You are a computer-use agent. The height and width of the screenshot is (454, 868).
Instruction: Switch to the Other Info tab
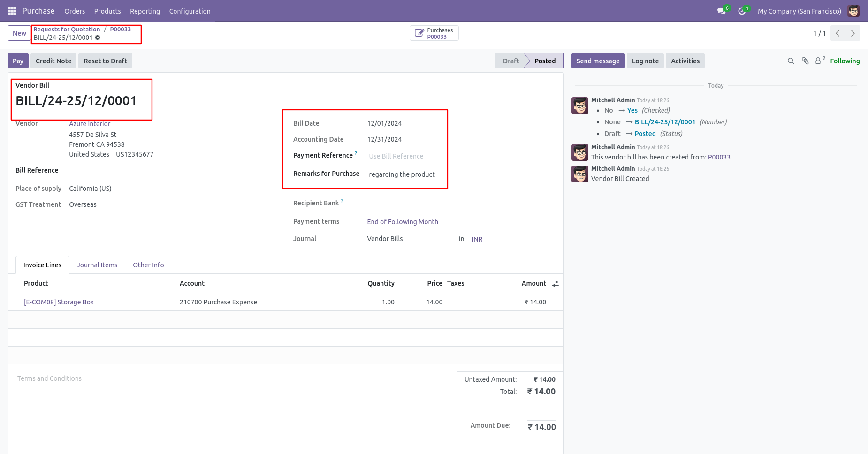(148, 265)
